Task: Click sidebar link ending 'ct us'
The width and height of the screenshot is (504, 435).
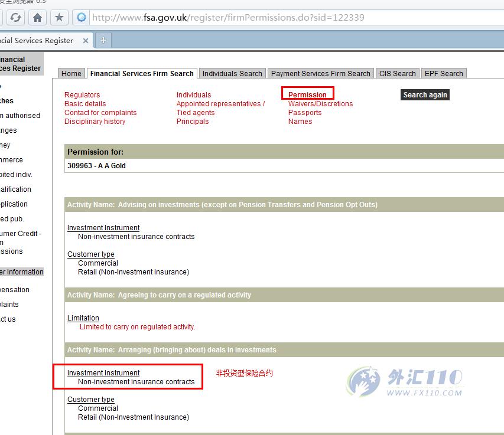Action: [x=8, y=319]
